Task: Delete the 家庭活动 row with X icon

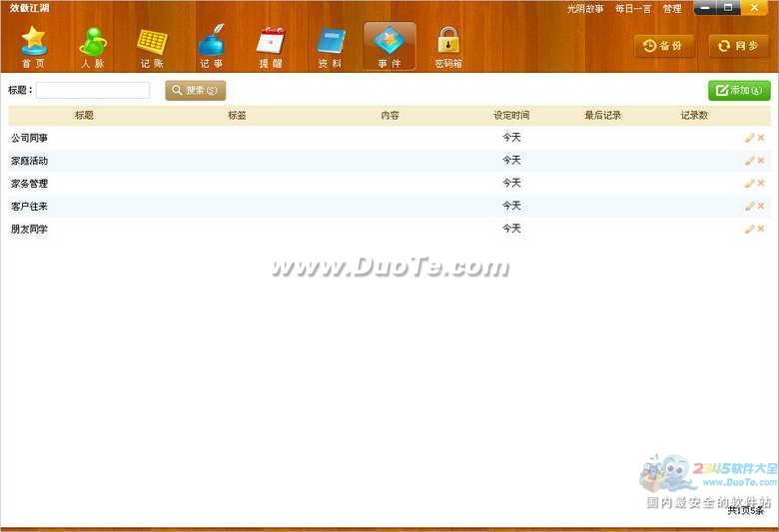Action: pyautogui.click(x=761, y=161)
